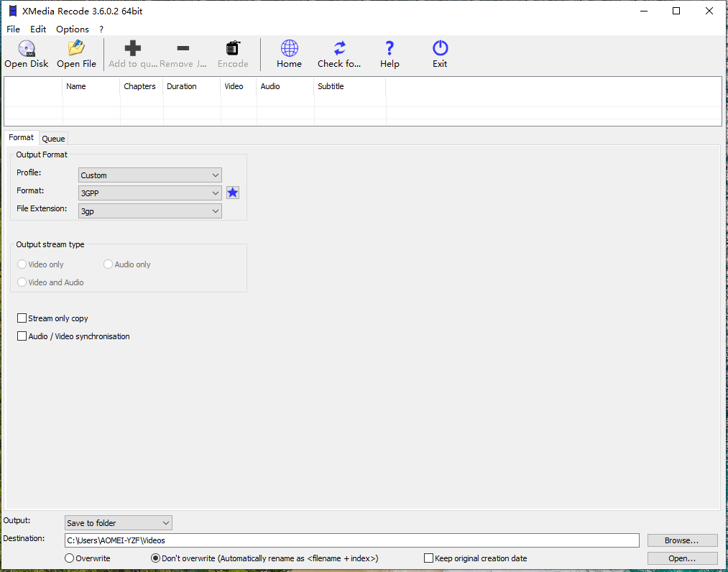
Task: Check Keep original creation date
Action: point(428,558)
